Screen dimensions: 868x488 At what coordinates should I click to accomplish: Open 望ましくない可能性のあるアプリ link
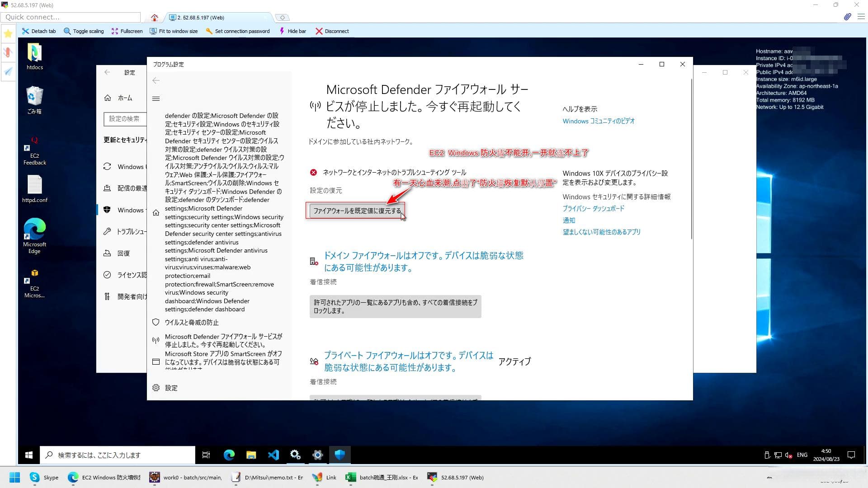pos(601,232)
